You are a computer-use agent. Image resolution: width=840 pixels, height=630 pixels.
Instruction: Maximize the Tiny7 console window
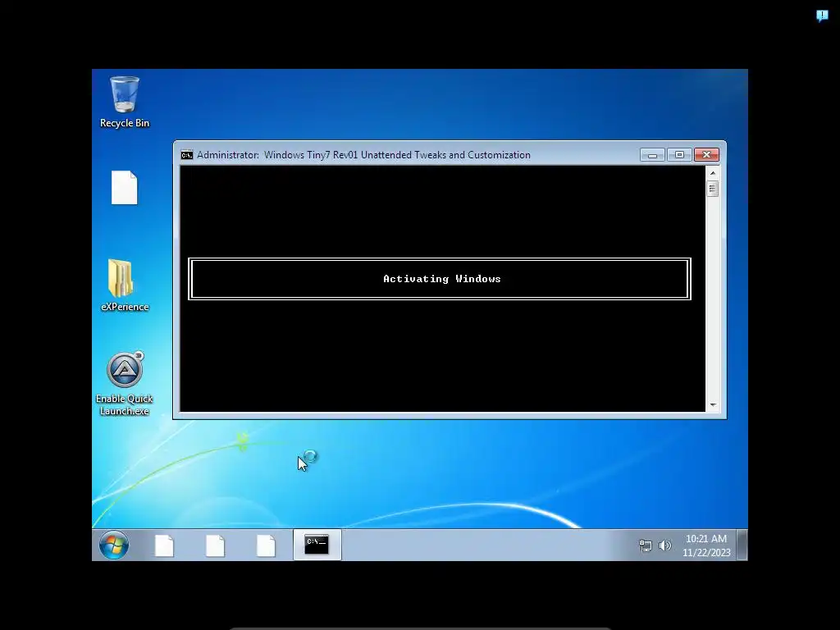[679, 155]
